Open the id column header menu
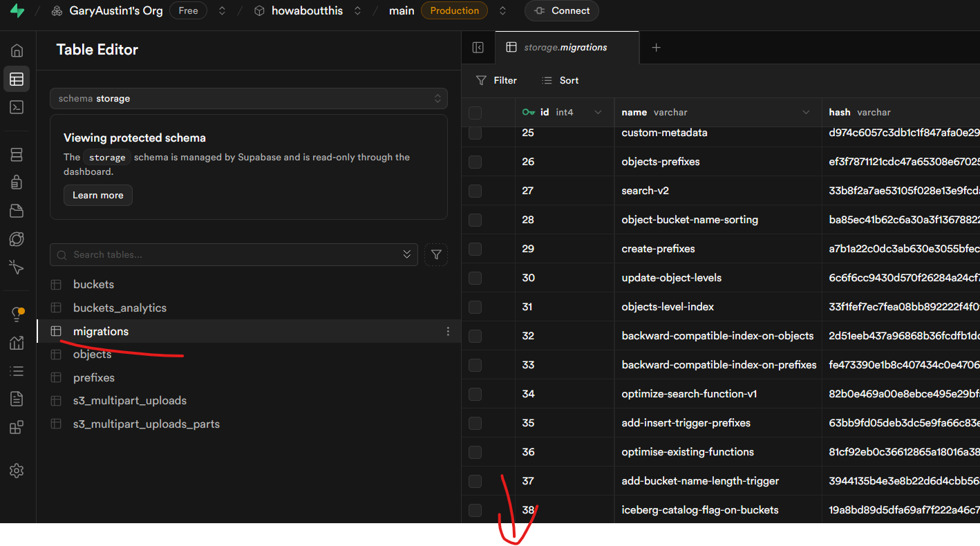980x546 pixels. tap(598, 113)
